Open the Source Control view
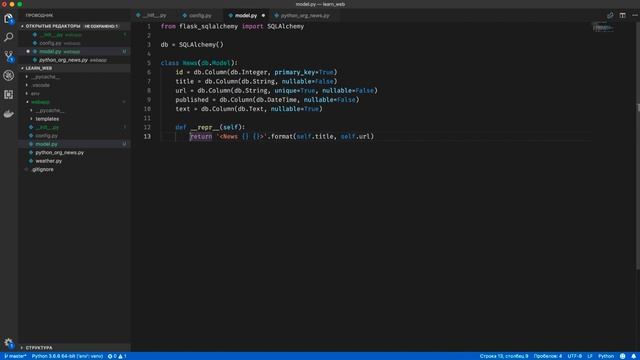The image size is (640, 360). (9, 56)
